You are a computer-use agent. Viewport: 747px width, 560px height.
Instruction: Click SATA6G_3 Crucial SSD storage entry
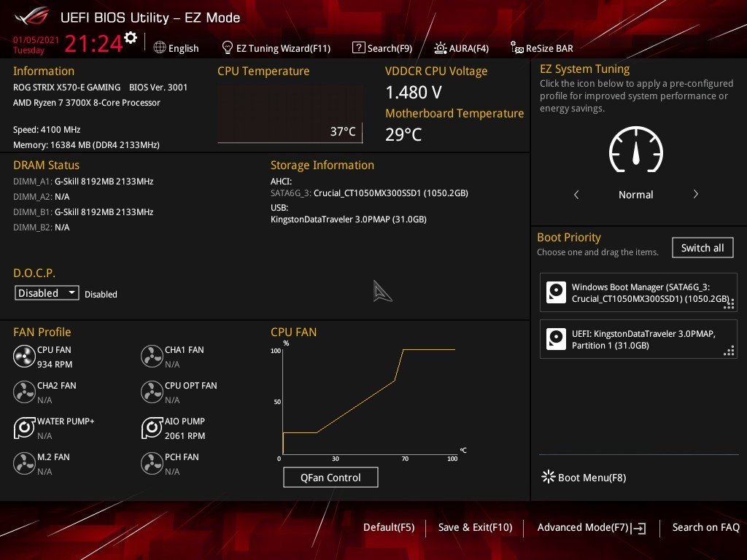[369, 192]
